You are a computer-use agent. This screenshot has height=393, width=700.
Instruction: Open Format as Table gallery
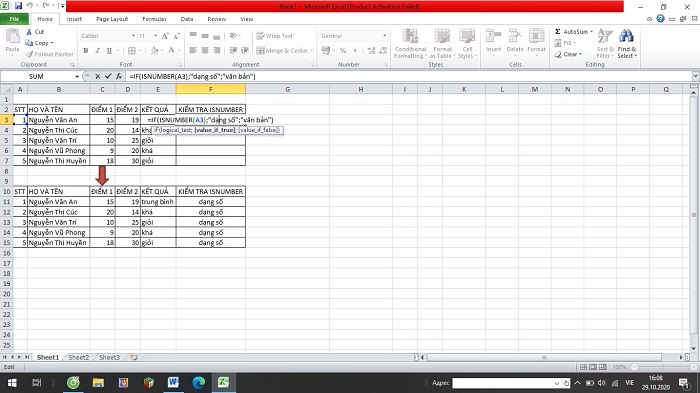pos(442,43)
